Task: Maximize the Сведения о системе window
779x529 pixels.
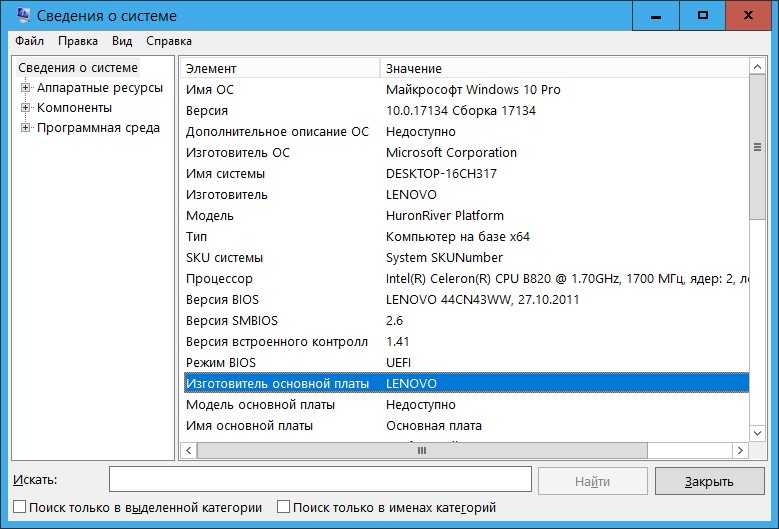Action: pyautogui.click(x=702, y=15)
